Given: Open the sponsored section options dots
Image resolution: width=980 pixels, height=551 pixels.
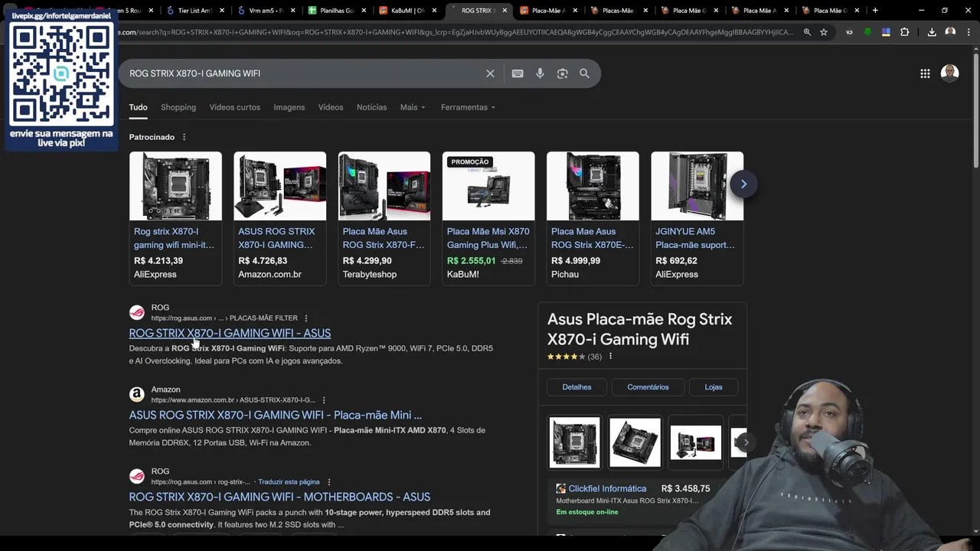Looking at the screenshot, I should [x=184, y=137].
